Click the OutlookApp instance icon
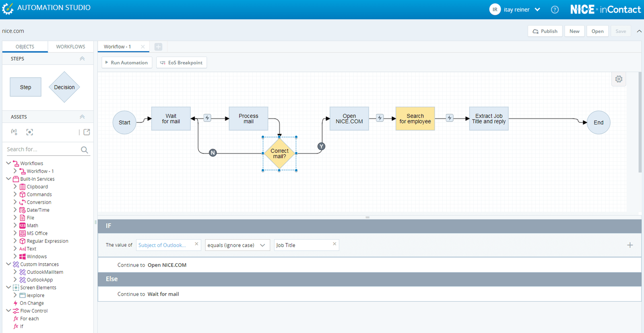The height and width of the screenshot is (333, 644). [23, 280]
